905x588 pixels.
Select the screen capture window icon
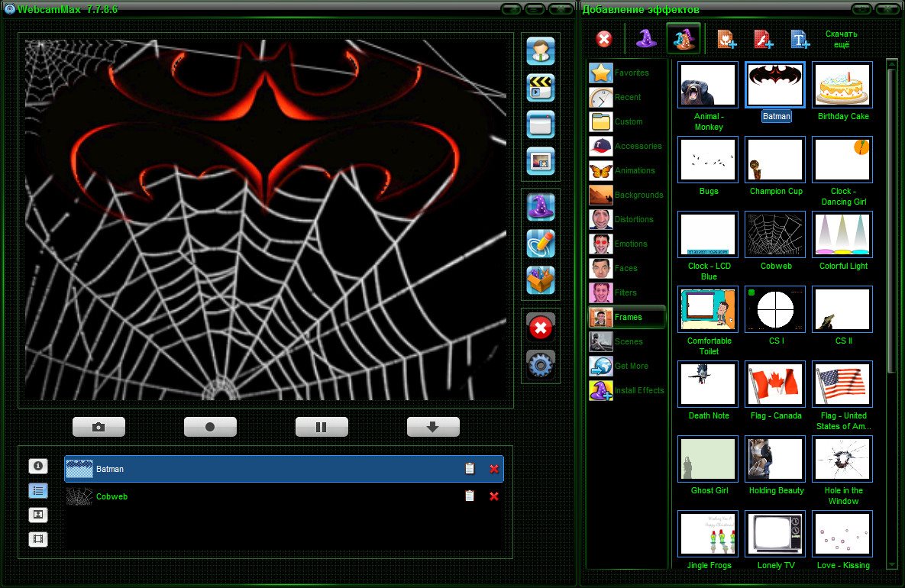[540, 124]
